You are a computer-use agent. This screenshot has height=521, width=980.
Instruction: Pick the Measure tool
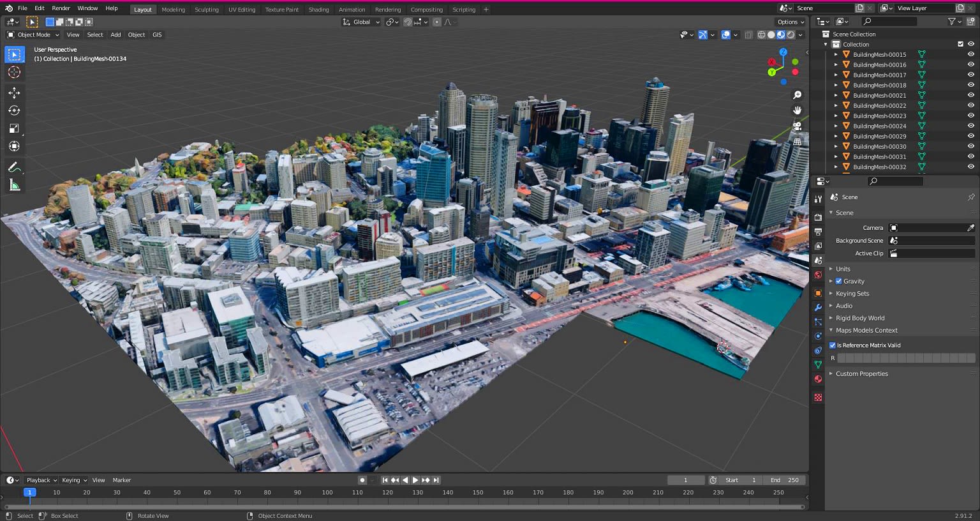pos(14,185)
